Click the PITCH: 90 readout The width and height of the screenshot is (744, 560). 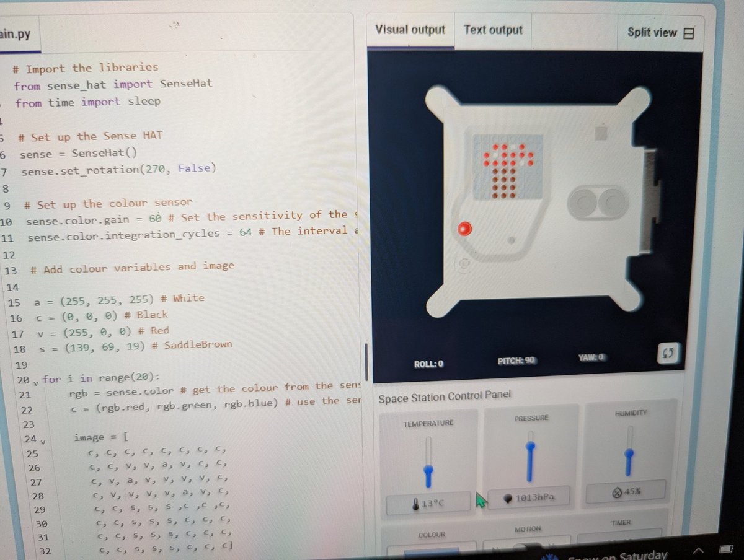pos(516,360)
